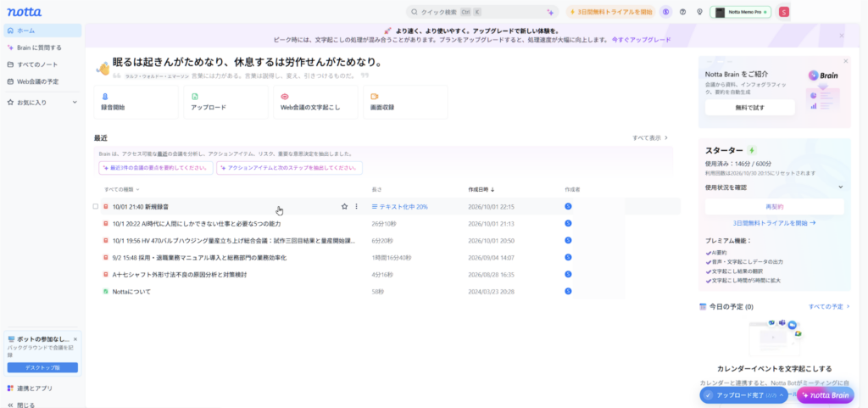Click the Brain illustration thumbnail
868x408 pixels.
point(823,90)
